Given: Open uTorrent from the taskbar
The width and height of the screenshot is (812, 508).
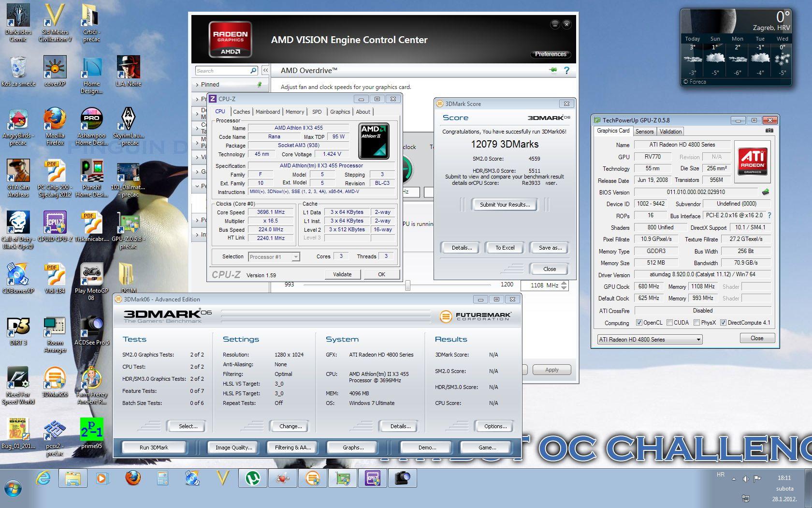Looking at the screenshot, I should coord(252,478).
